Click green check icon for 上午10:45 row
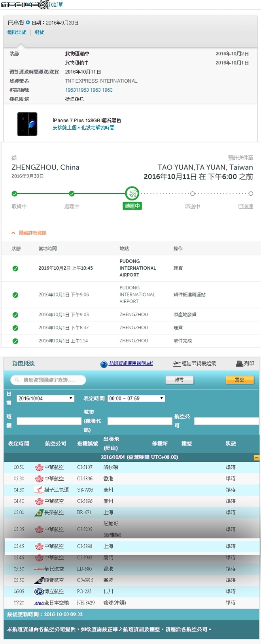Viewport: 261px width, 644px height. click(15, 268)
